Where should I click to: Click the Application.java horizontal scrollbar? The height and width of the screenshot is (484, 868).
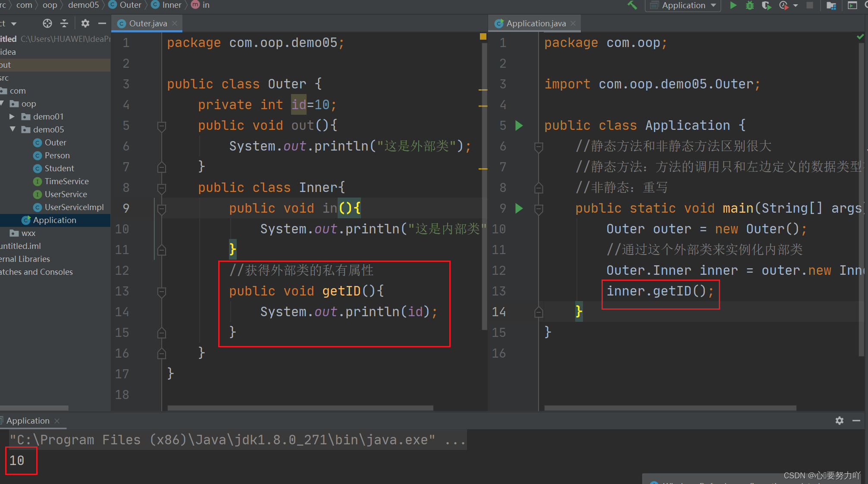coord(670,408)
